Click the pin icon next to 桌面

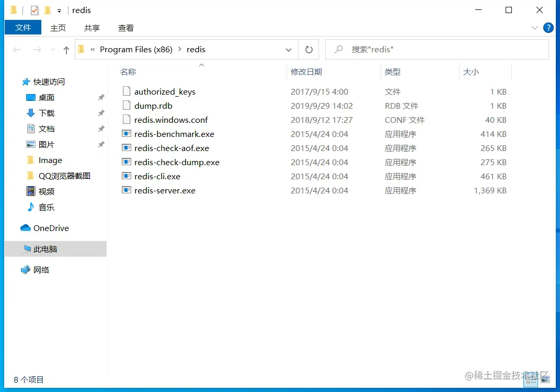coord(101,97)
